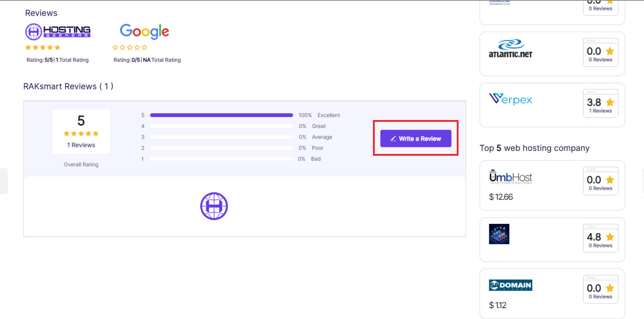Open the atlantic.net logo
This screenshot has height=319, width=644.
(510, 49)
